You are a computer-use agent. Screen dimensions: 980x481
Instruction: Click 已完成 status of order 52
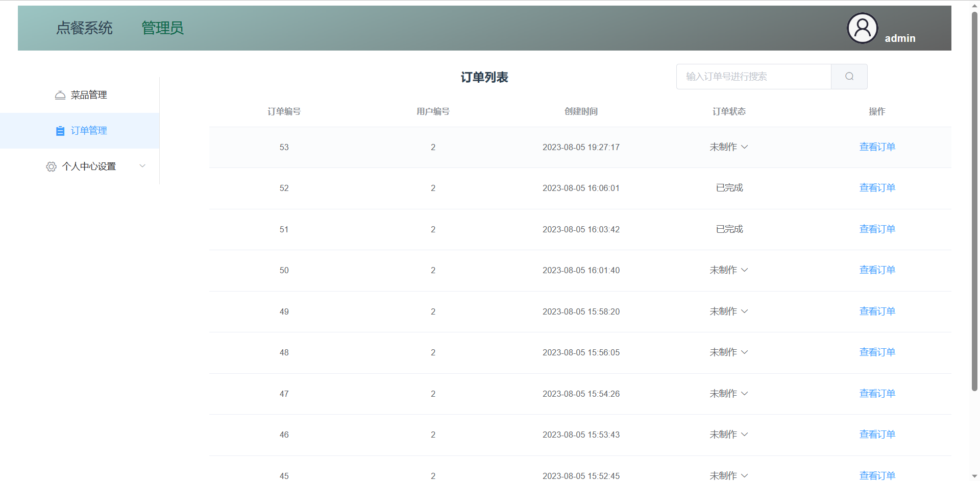729,188
